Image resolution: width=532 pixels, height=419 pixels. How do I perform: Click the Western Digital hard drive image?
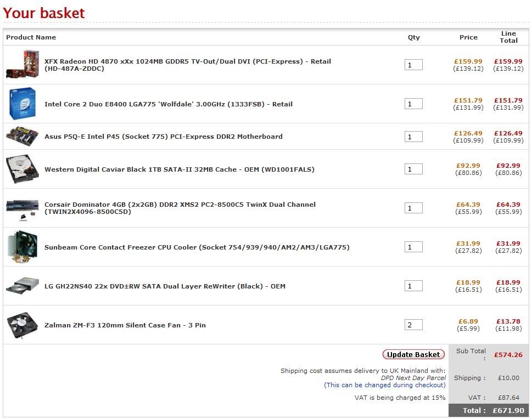(x=23, y=169)
